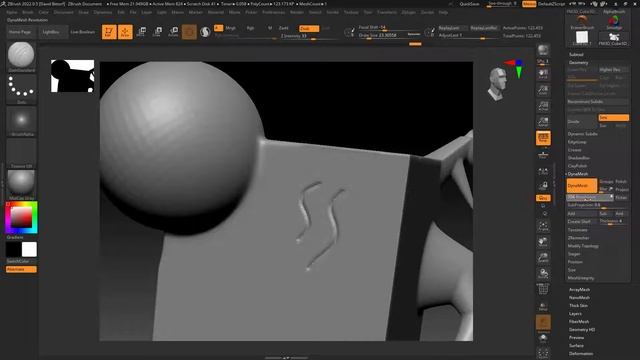The image size is (640, 360).
Task: Expand the Modify Topology subsection
Action: click(583, 246)
